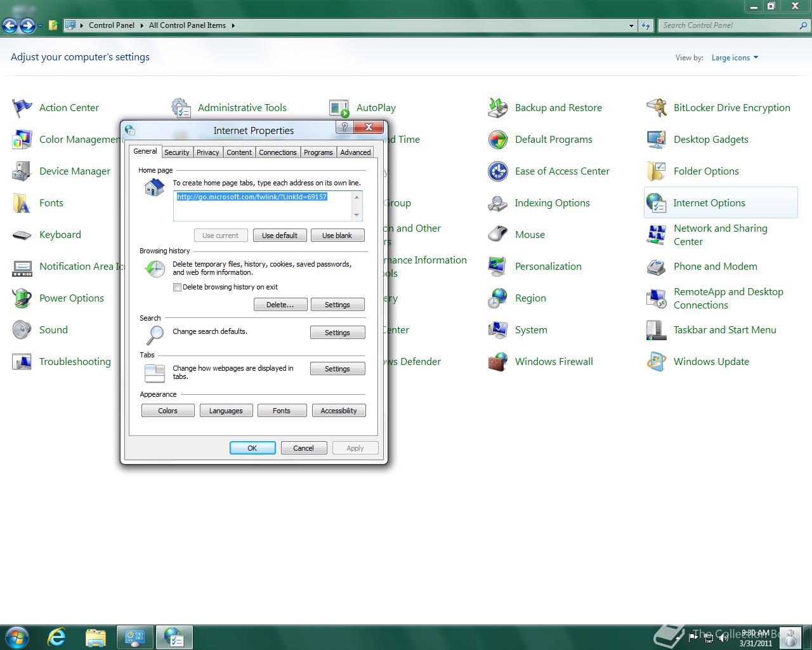Switch to the Content tab
This screenshot has width=812, height=650.
239,152
